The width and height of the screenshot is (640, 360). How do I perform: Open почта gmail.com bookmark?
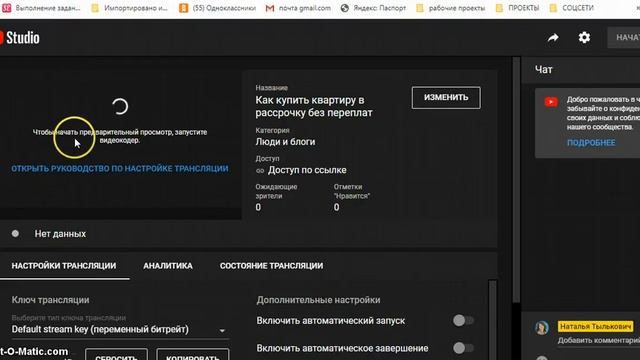click(298, 8)
